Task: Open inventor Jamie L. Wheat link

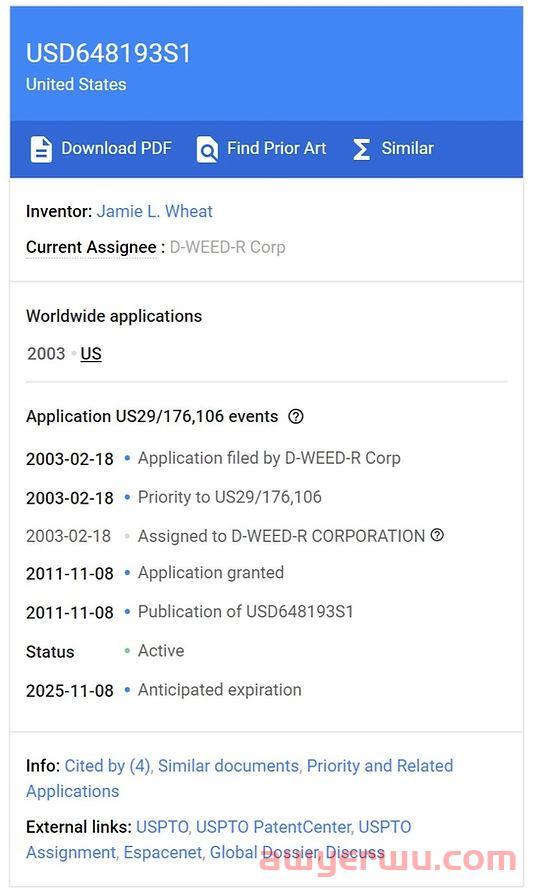Action: (x=154, y=211)
